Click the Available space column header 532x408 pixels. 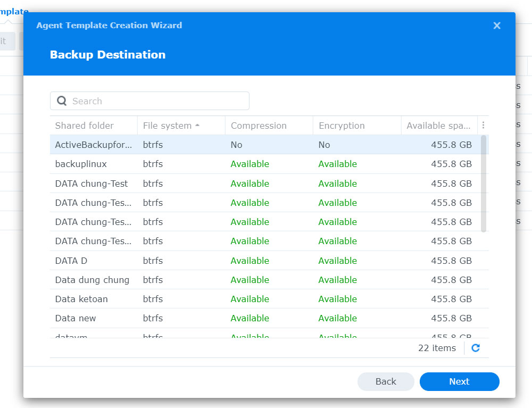coord(439,126)
